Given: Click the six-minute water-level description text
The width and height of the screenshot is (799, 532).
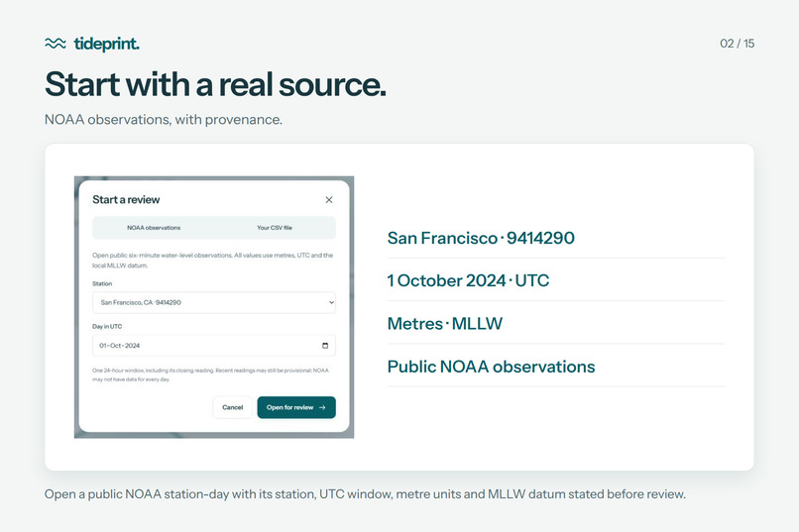Looking at the screenshot, I should 212,261.
